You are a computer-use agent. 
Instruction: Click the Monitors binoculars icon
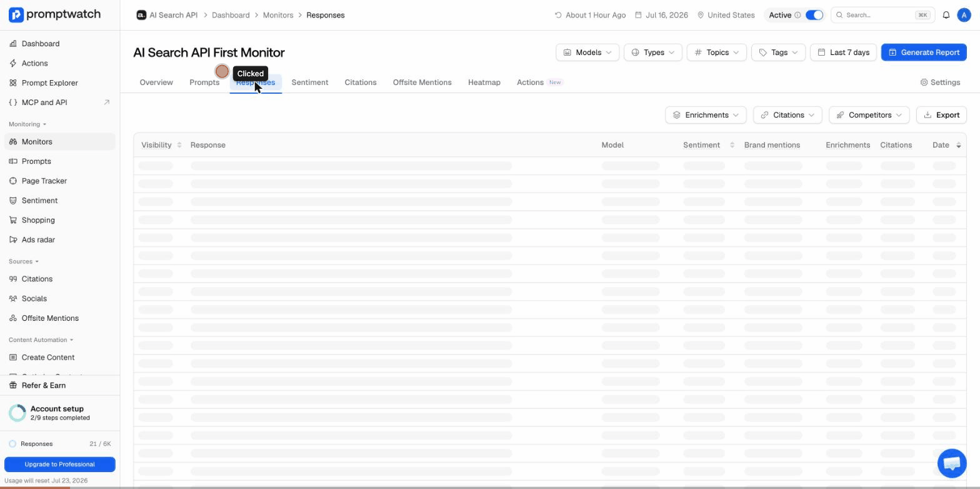pos(13,142)
